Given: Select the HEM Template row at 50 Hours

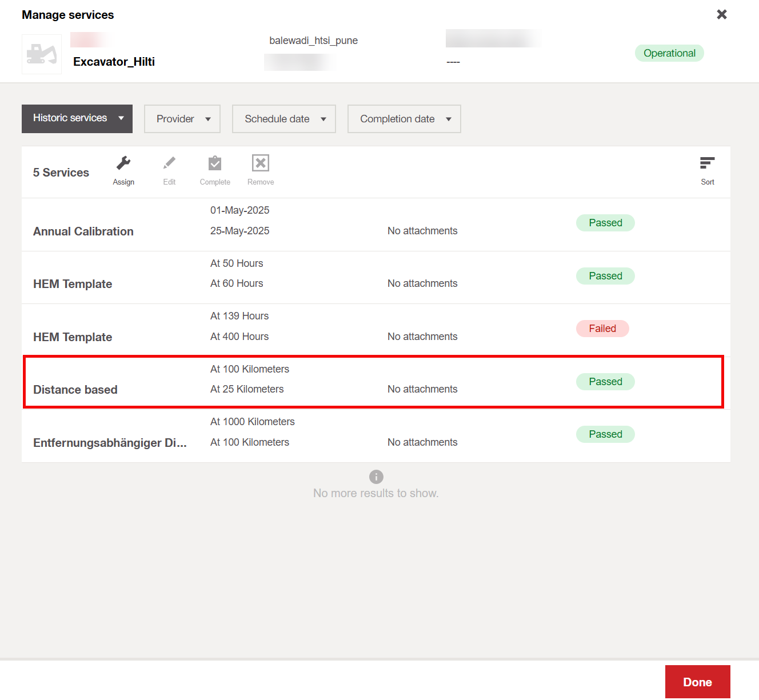Looking at the screenshot, I should click(73, 283).
